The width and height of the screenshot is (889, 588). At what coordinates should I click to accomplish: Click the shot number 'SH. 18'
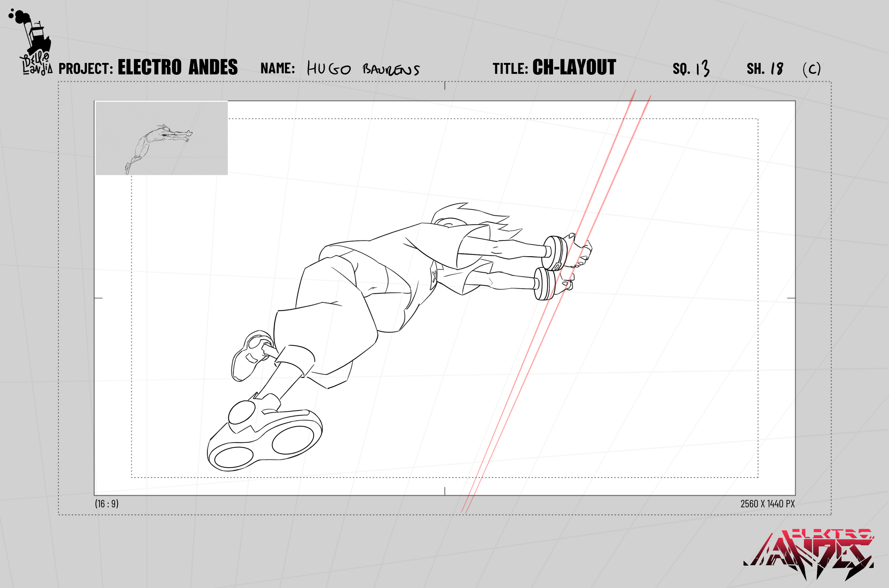pos(765,69)
